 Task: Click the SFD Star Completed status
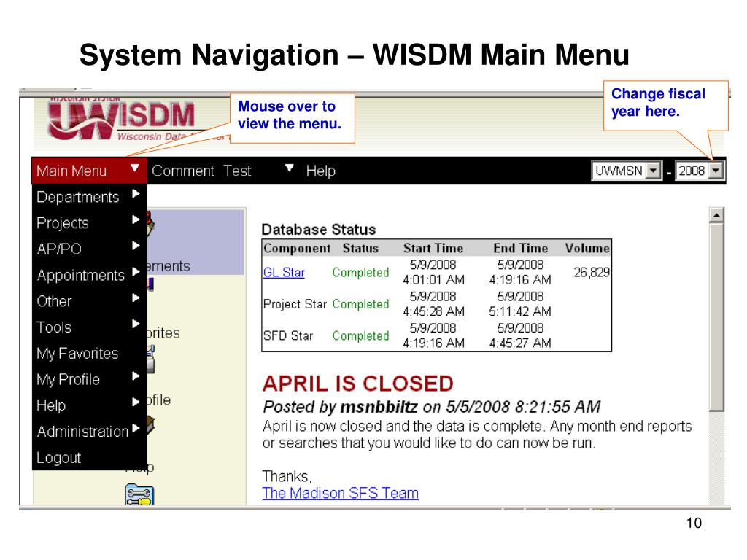tap(360, 335)
